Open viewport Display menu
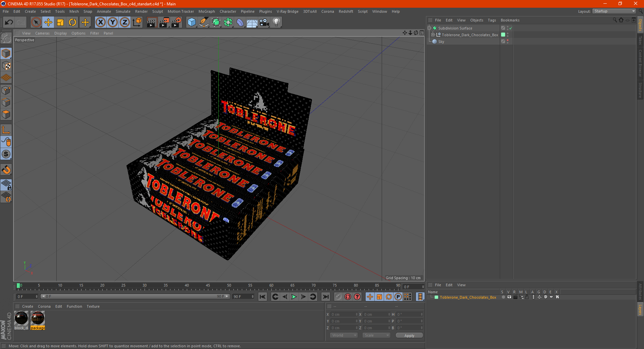The height and width of the screenshot is (349, 644). coord(60,33)
